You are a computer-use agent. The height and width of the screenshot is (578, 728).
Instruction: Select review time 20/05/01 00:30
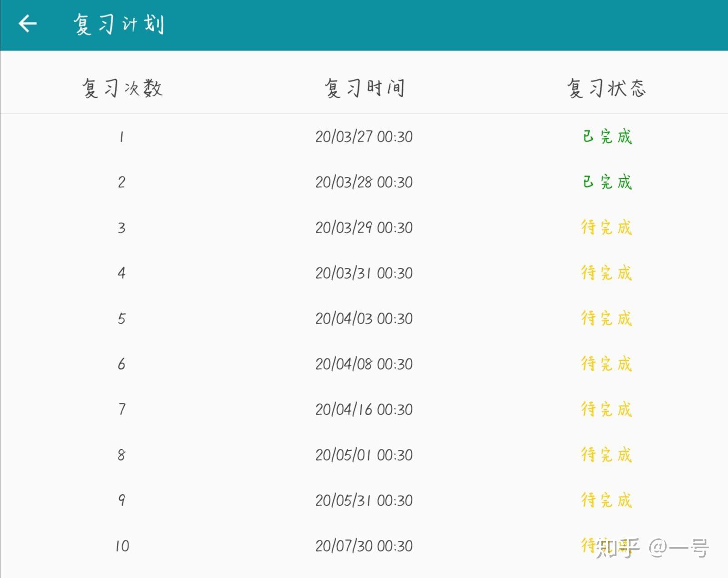point(364,455)
